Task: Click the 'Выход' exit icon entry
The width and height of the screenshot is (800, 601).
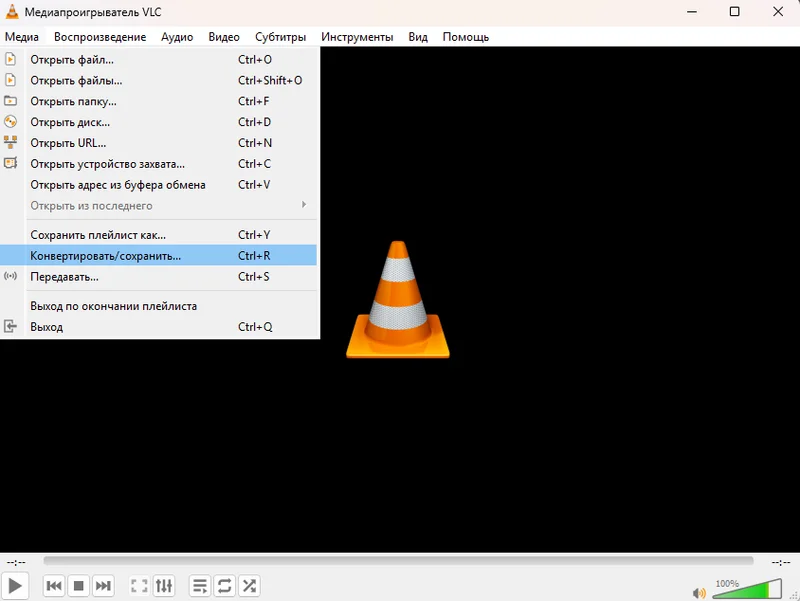Action: [x=11, y=327]
